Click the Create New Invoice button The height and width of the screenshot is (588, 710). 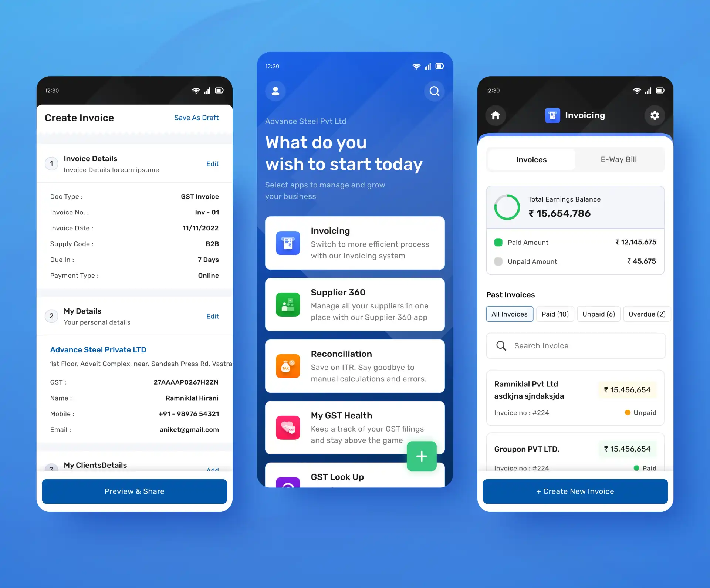click(575, 491)
